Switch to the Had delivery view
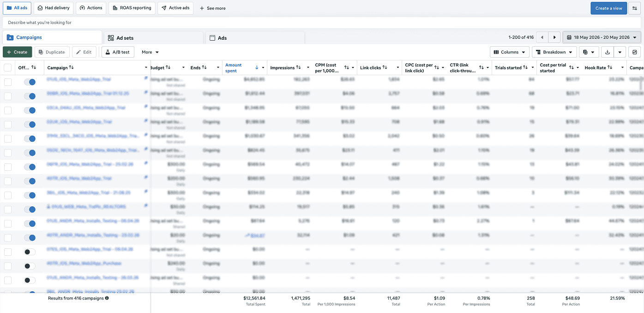 tap(54, 8)
